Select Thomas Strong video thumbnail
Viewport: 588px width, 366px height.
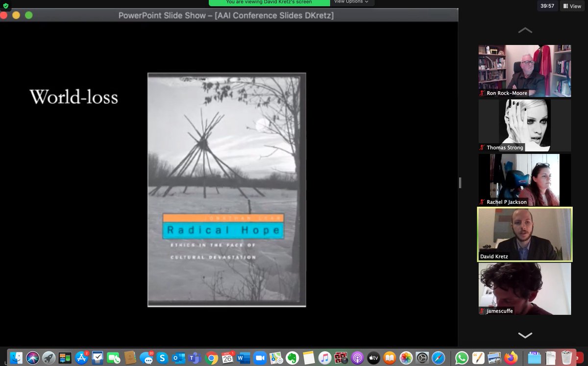(x=525, y=125)
